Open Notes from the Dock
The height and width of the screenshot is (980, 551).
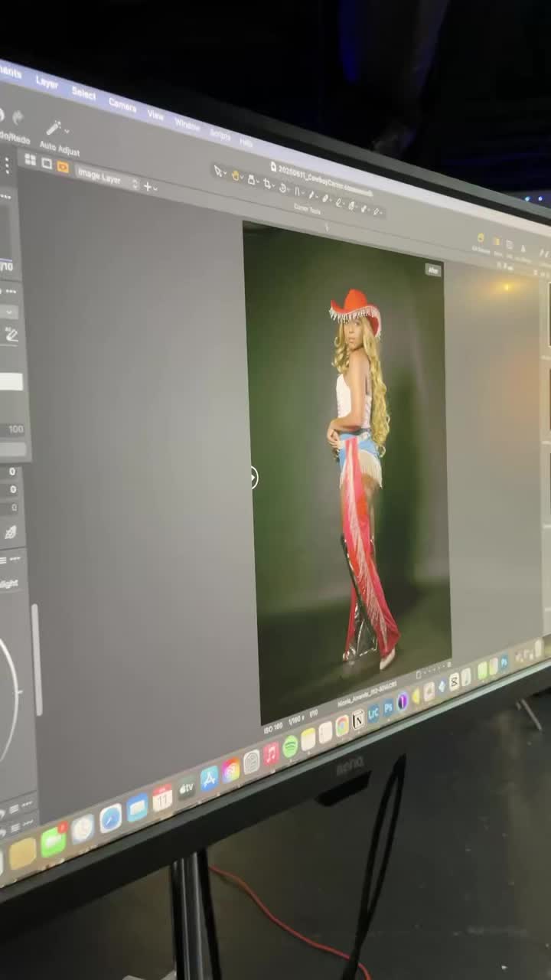(308, 739)
